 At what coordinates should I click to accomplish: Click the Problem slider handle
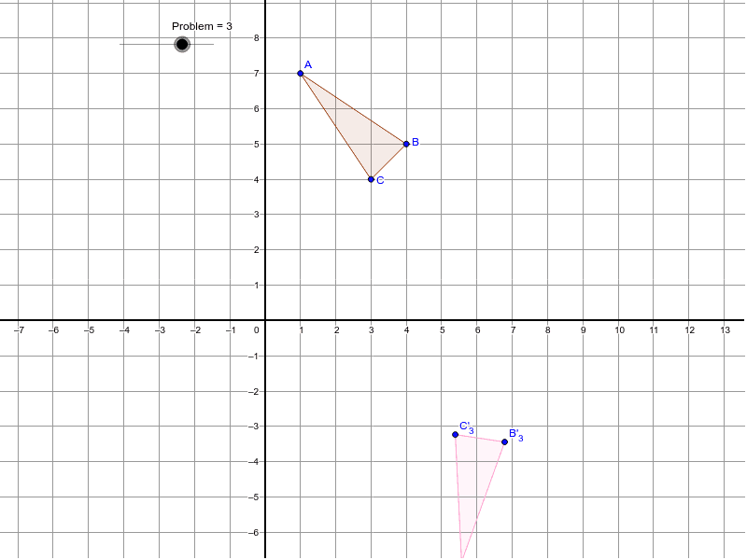click(182, 44)
